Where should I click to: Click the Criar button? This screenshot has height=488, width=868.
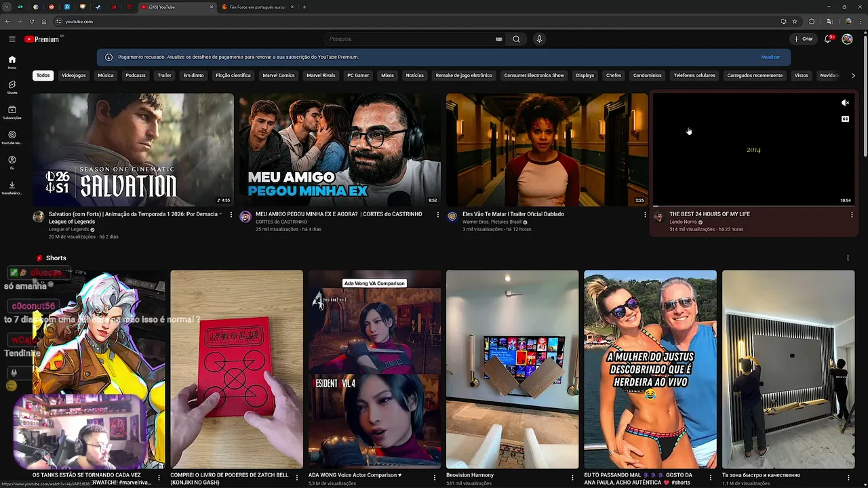(803, 39)
